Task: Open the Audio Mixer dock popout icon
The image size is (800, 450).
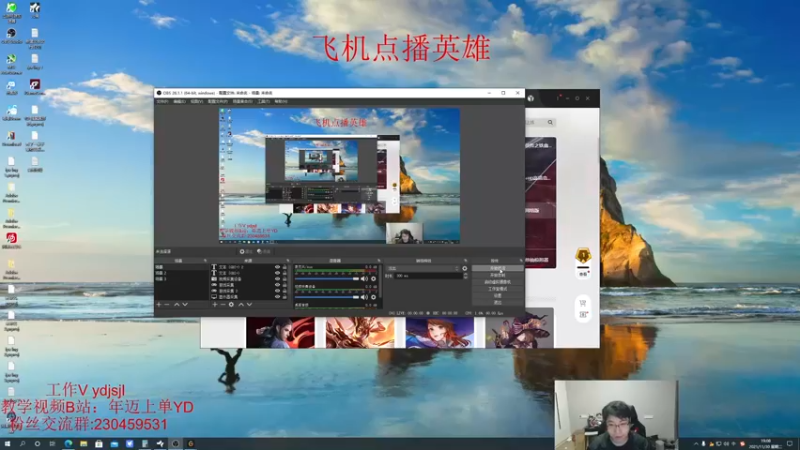Action: click(x=379, y=261)
